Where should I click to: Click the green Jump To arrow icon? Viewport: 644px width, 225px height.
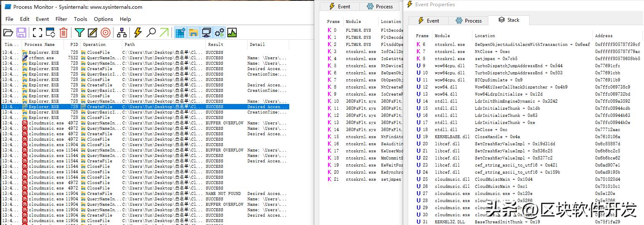164,33
